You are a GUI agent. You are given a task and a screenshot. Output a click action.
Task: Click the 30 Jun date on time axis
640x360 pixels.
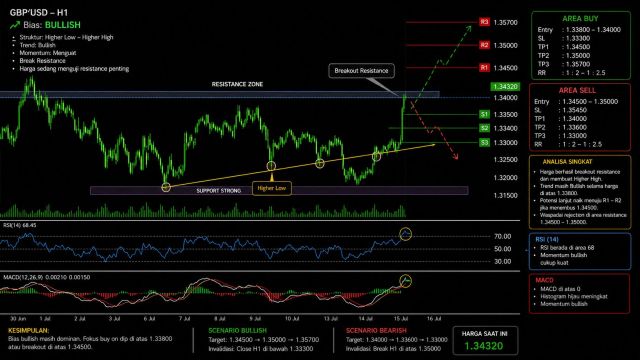(18, 318)
